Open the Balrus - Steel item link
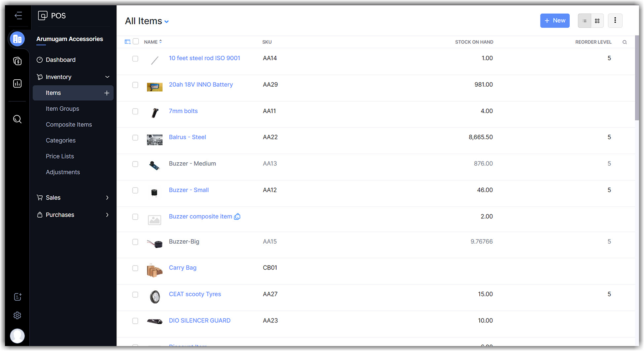This screenshot has height=351, width=644. (x=187, y=137)
